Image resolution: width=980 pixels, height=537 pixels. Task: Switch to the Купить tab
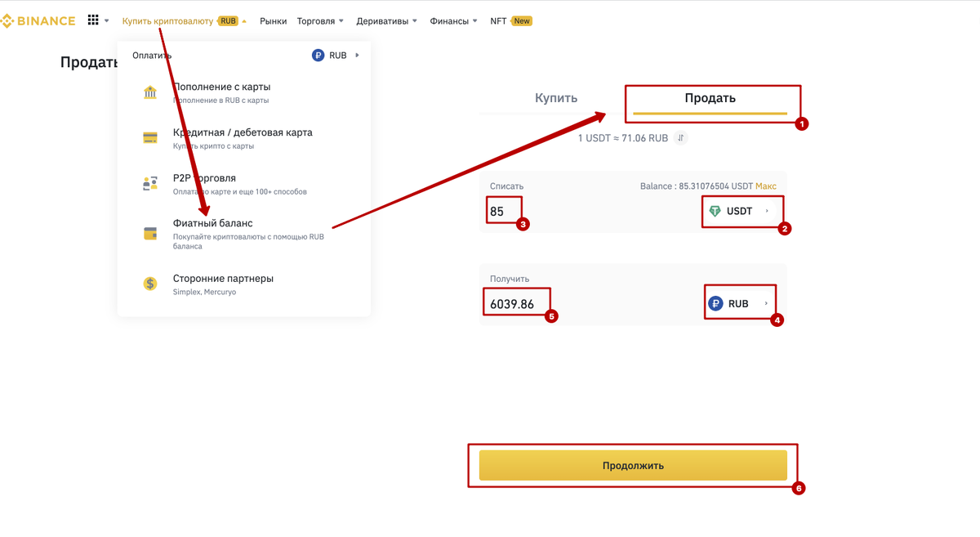click(556, 98)
